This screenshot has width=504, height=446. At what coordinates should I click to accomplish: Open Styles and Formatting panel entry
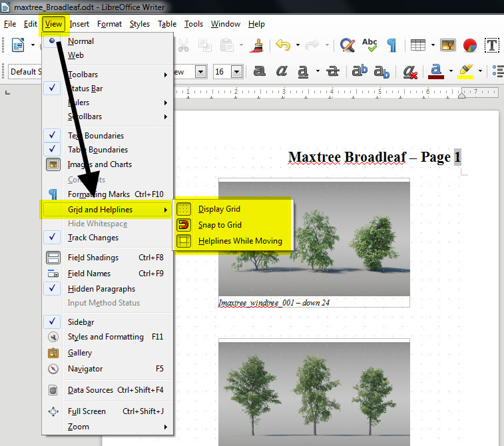tap(107, 337)
